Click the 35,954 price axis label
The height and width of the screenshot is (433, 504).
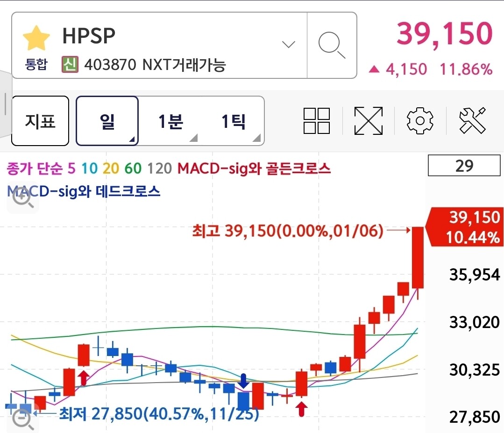(x=475, y=275)
